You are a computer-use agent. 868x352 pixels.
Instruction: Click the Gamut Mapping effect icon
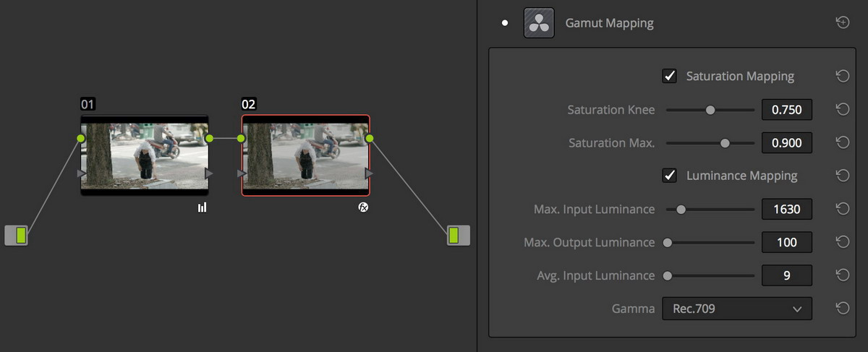[539, 23]
